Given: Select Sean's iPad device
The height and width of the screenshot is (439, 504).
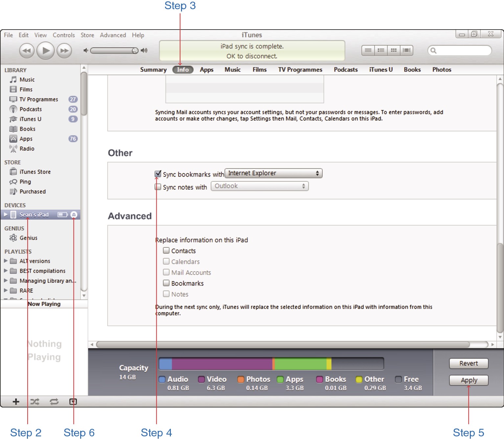Looking at the screenshot, I should [x=34, y=215].
